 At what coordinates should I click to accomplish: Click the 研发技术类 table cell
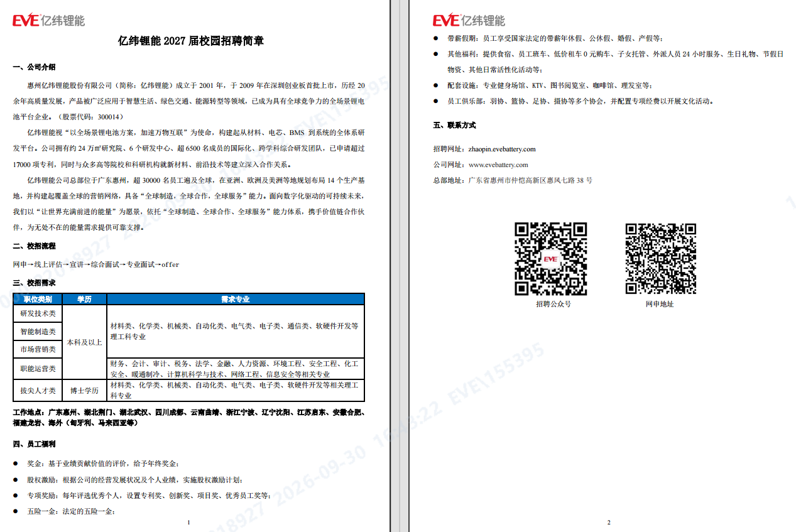38,313
